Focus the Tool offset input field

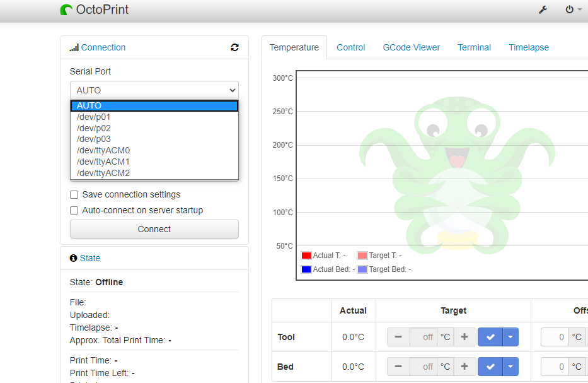point(555,337)
